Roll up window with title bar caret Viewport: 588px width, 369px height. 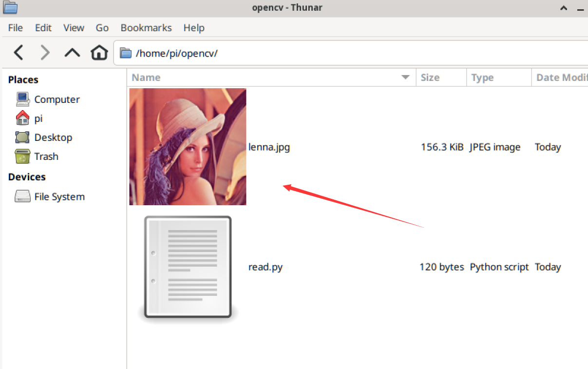(564, 8)
